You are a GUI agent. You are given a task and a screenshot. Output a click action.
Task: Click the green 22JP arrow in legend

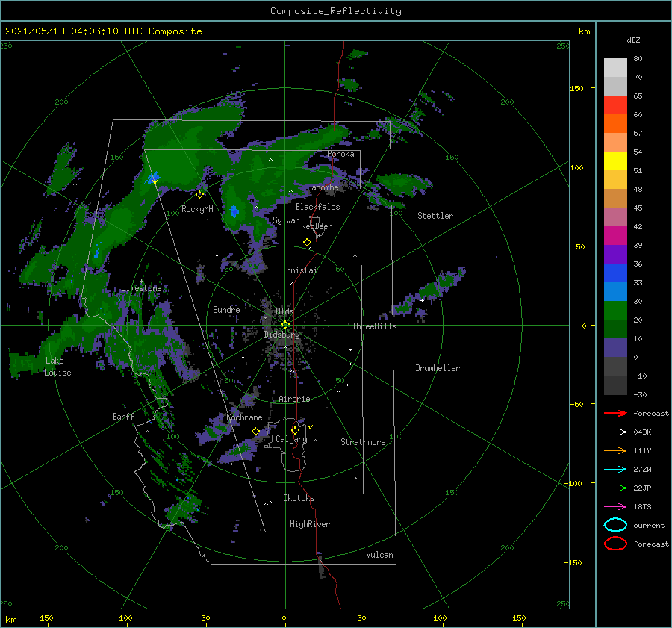coord(615,488)
